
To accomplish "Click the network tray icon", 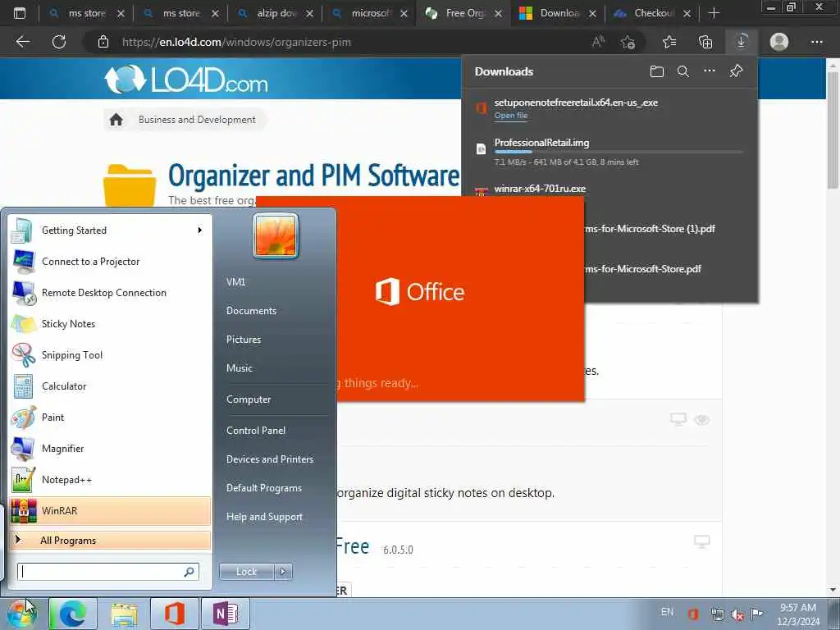I will (x=717, y=614).
